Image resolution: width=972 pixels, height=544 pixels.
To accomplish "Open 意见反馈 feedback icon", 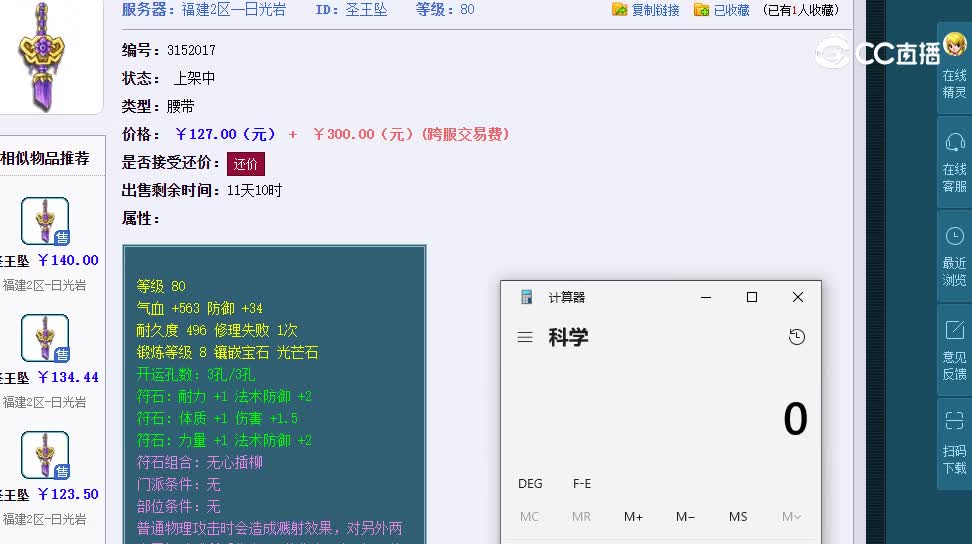I will click(x=955, y=330).
